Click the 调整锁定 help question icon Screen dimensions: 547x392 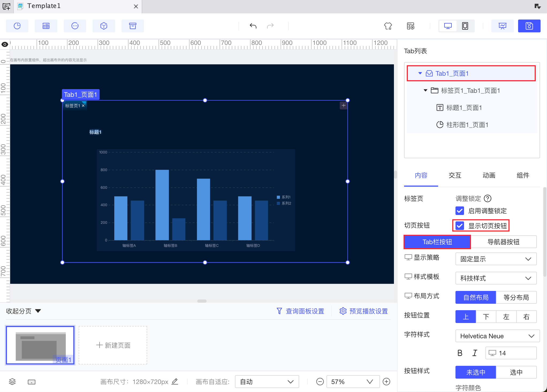488,198
